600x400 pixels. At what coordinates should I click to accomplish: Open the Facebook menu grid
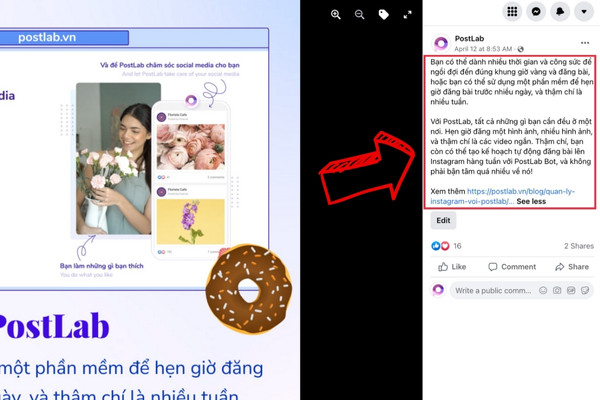click(512, 12)
